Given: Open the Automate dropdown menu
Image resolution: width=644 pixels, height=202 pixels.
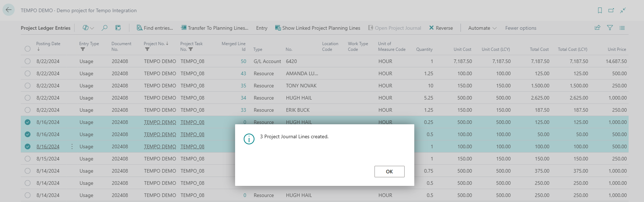Looking at the screenshot, I should [482, 28].
